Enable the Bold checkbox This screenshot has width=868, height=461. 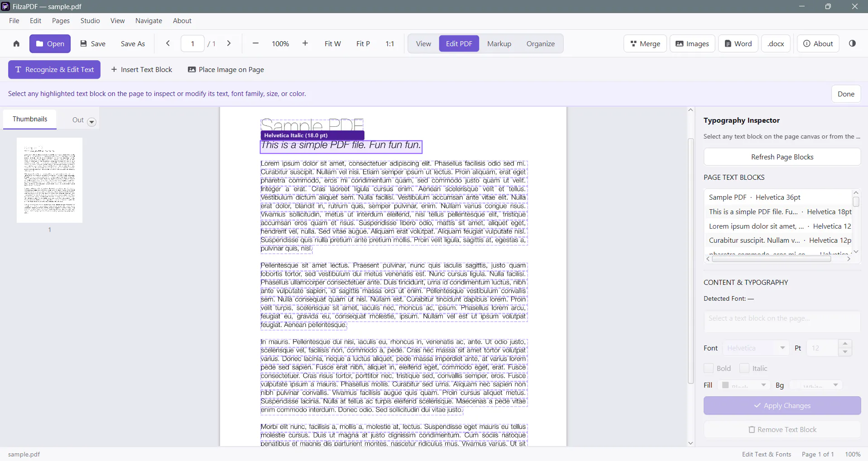coord(709,368)
